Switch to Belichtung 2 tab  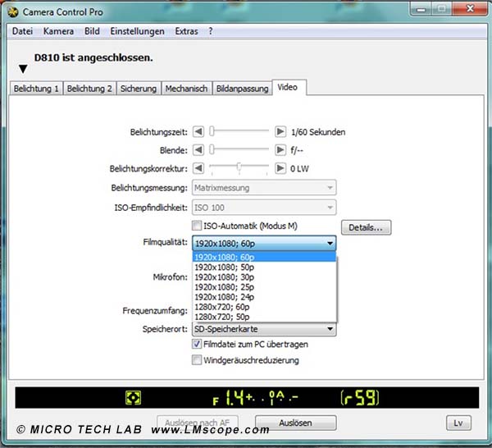point(89,89)
